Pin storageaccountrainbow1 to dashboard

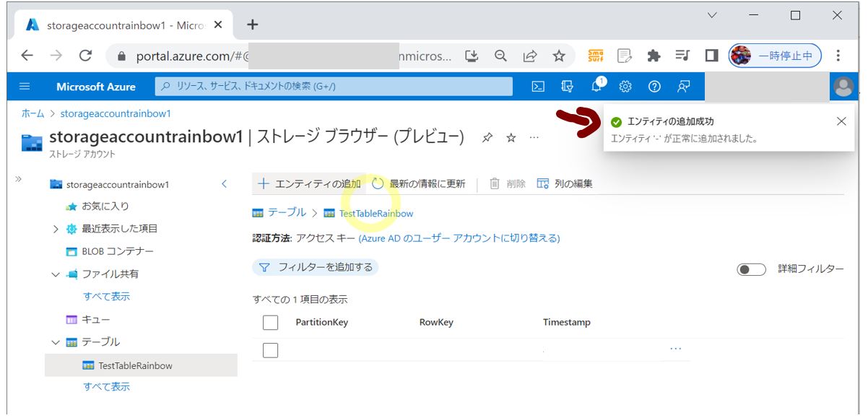point(487,137)
